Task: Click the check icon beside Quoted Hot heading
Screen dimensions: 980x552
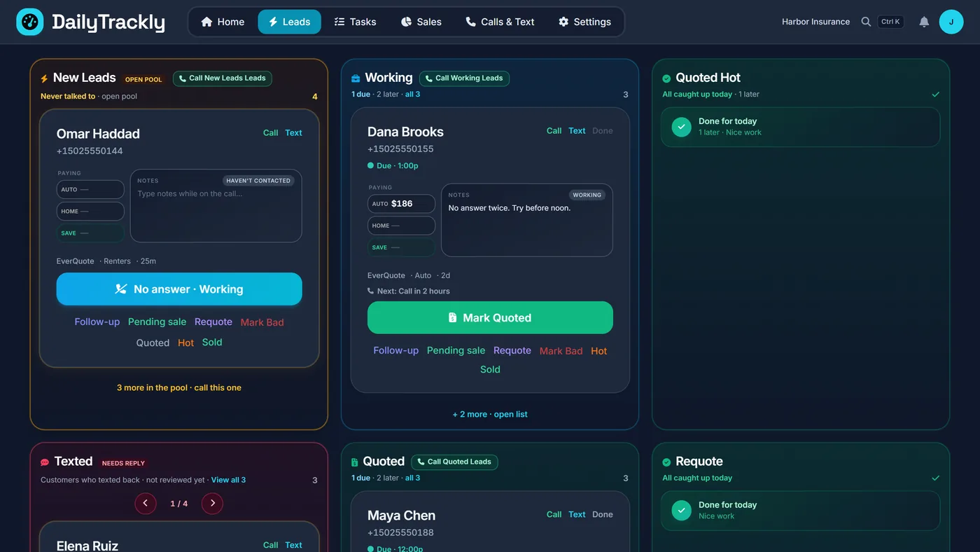Action: coord(666,78)
